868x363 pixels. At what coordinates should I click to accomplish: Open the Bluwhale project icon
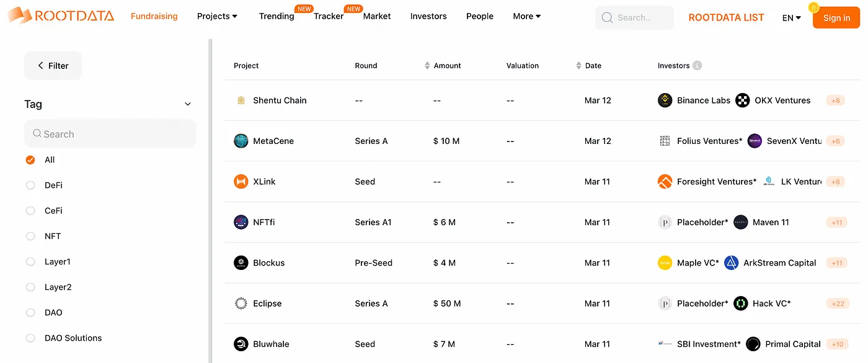(x=241, y=344)
